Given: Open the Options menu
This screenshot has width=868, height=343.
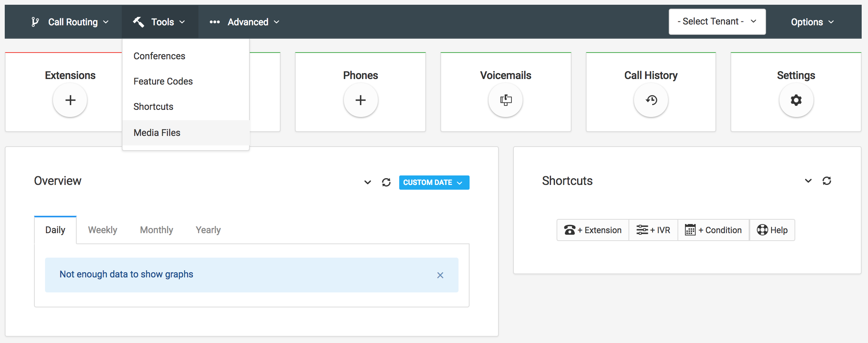Looking at the screenshot, I should [812, 22].
